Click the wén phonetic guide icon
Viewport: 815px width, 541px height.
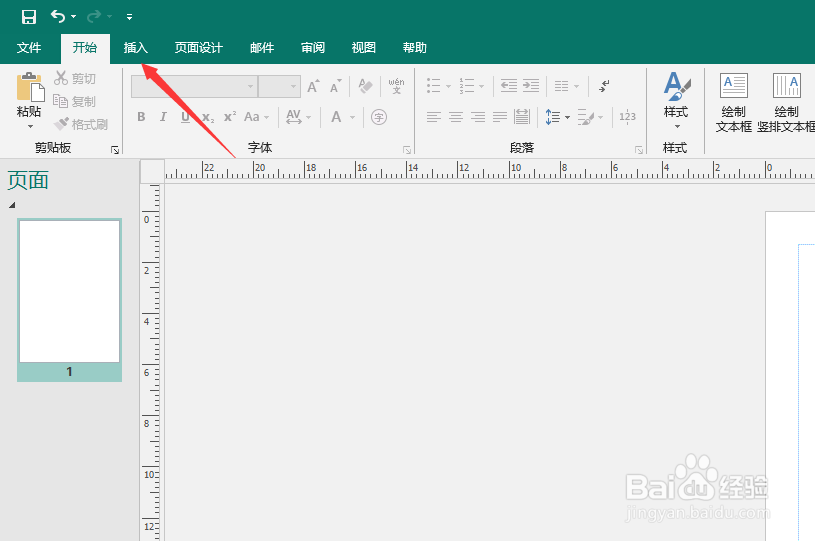(x=396, y=86)
